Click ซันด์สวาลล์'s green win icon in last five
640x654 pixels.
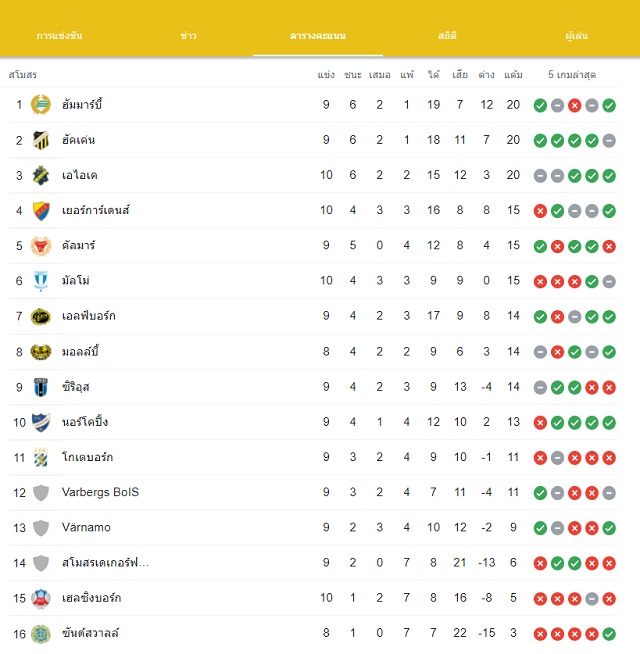[x=609, y=634]
